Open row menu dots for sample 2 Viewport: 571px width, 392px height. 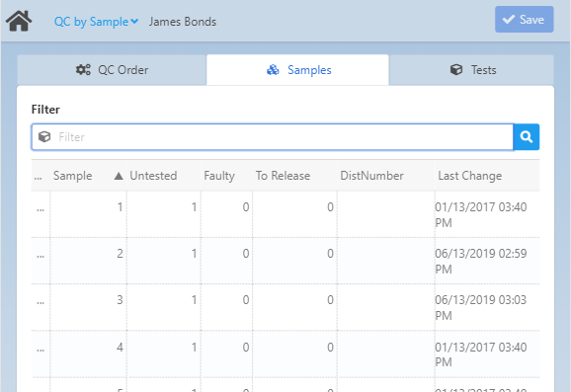(x=41, y=256)
